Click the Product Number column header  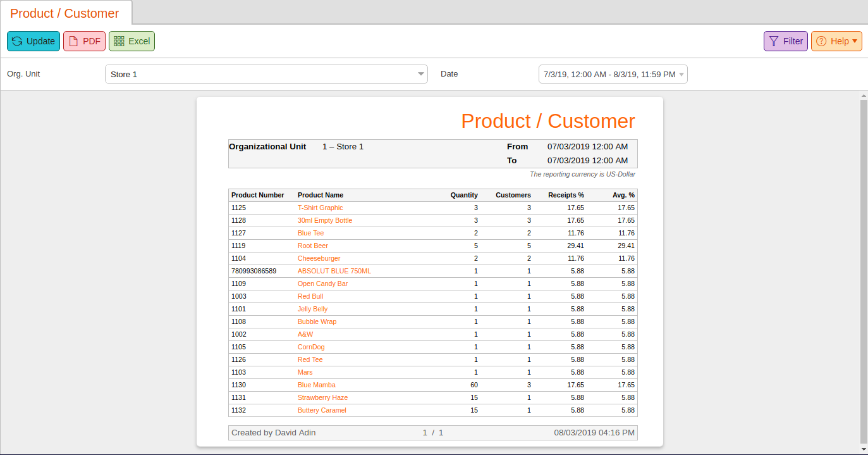tap(258, 195)
